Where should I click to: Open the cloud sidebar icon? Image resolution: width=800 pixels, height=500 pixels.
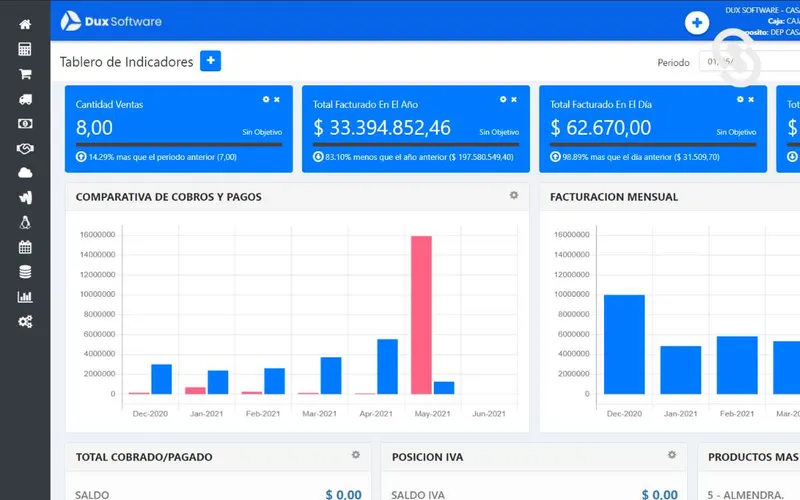[25, 173]
